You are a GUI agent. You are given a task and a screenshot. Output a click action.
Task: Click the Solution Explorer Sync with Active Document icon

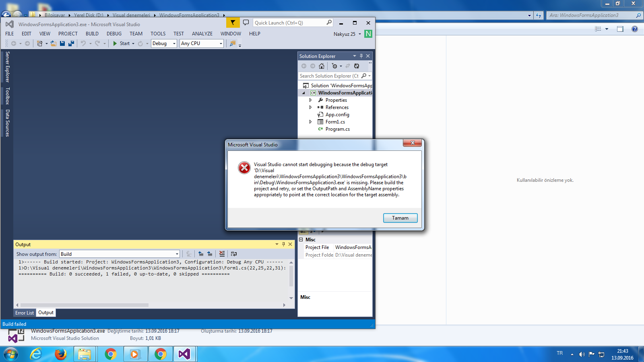pyautogui.click(x=348, y=66)
